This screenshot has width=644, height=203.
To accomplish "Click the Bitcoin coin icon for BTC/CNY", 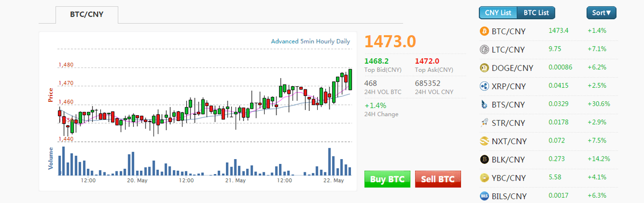I will [x=484, y=31].
